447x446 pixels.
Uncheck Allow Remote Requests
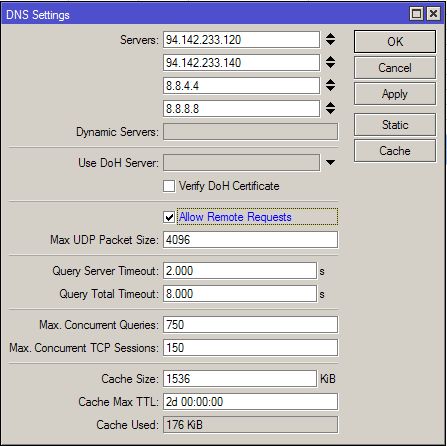[169, 217]
